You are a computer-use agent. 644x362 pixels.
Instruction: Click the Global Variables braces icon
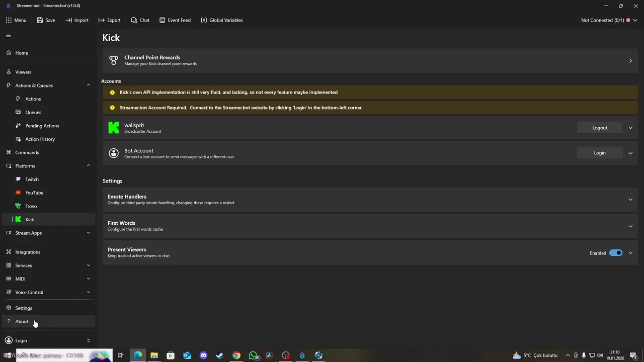coord(204,20)
